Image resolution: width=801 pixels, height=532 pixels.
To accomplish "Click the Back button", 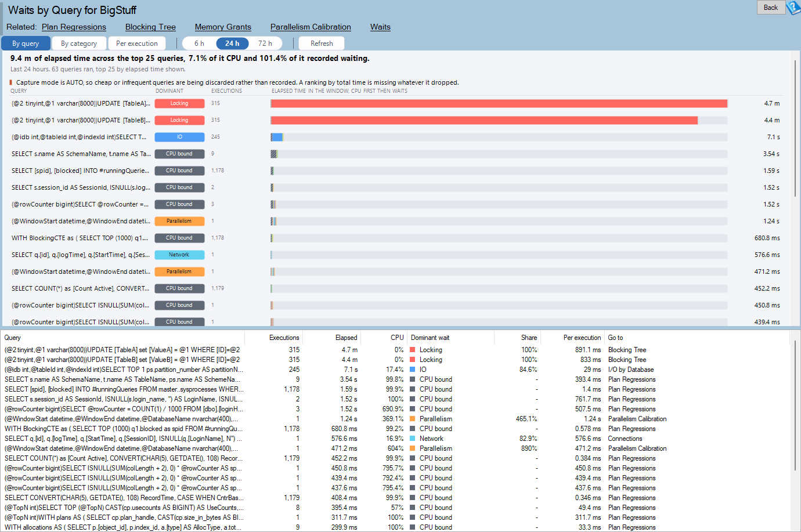I will point(771,8).
